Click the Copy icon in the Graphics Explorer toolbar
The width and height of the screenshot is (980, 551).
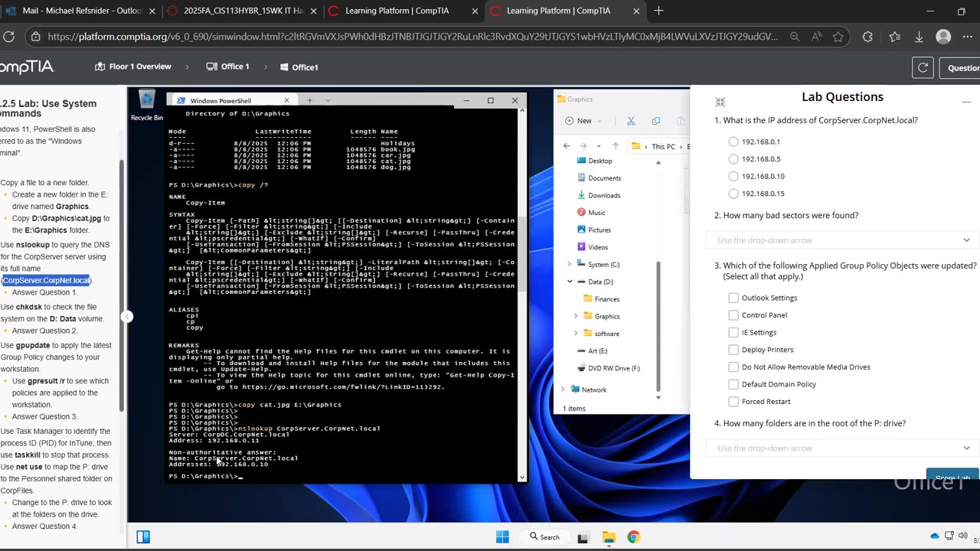655,121
